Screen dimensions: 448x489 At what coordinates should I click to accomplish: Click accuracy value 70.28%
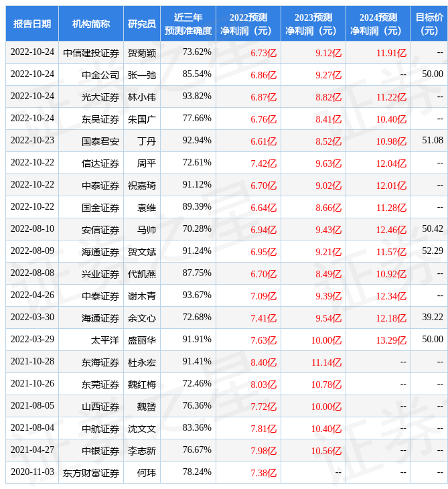click(197, 229)
